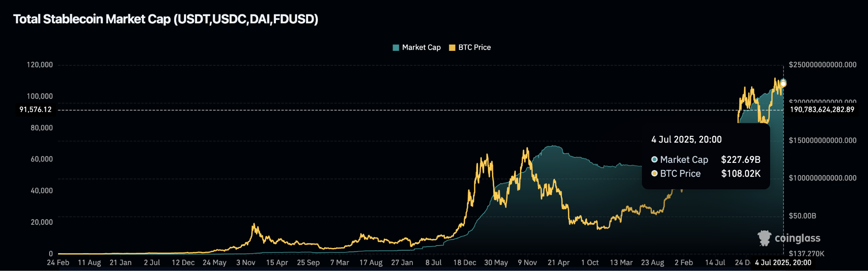Click the 7 Mar x-axis label
The image size is (868, 271).
[x=339, y=263]
